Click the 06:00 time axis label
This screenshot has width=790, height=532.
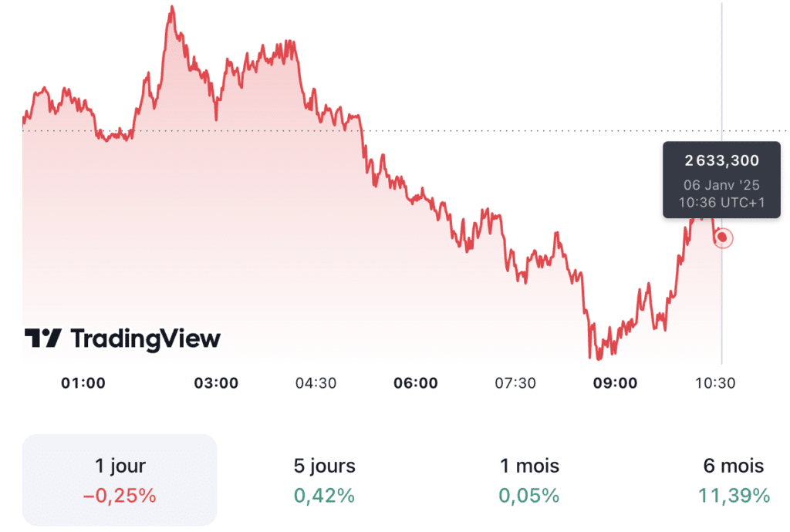415,383
